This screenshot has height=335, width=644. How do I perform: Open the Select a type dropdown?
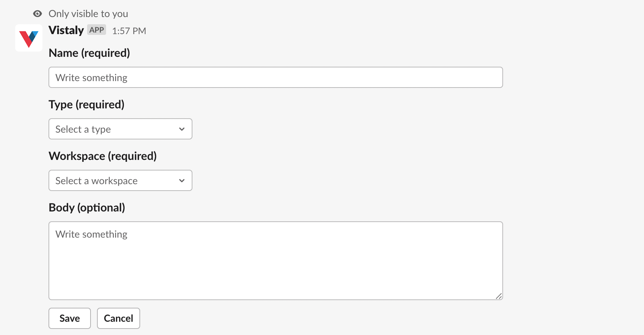point(120,129)
